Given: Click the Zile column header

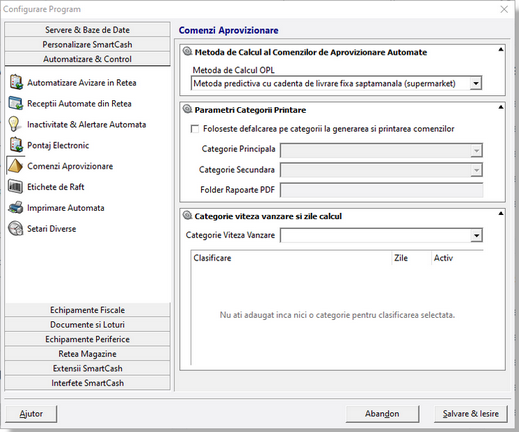Looking at the screenshot, I should click(x=411, y=258).
